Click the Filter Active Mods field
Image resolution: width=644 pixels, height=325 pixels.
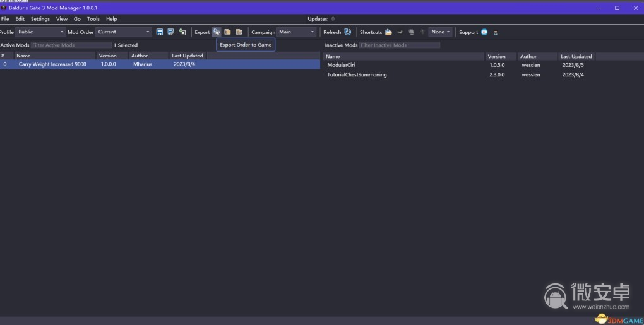click(x=71, y=45)
